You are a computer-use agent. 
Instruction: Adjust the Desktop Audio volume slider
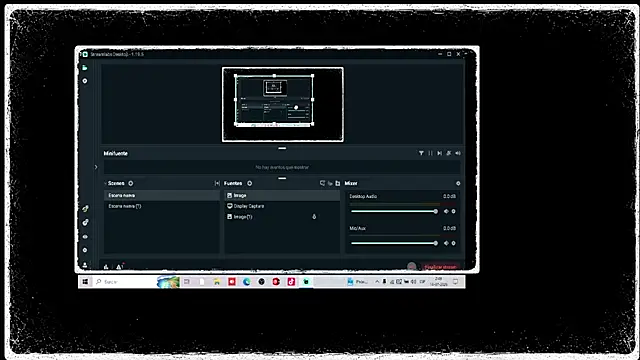tap(394, 211)
